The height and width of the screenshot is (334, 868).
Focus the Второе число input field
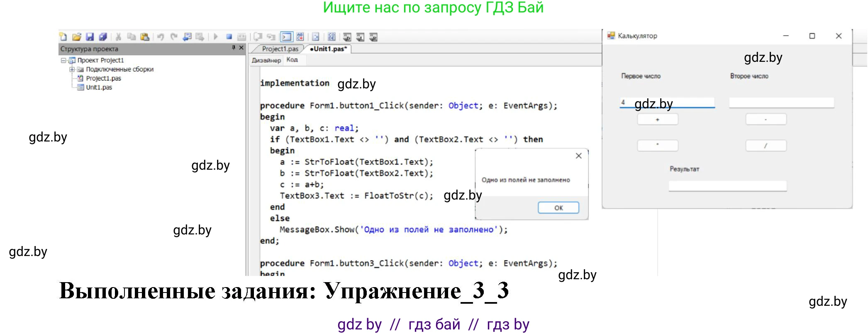pyautogui.click(x=781, y=102)
